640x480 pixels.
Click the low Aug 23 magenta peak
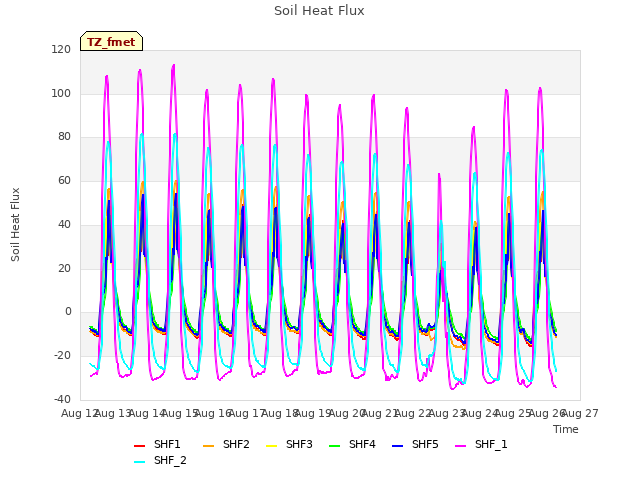tap(439, 175)
